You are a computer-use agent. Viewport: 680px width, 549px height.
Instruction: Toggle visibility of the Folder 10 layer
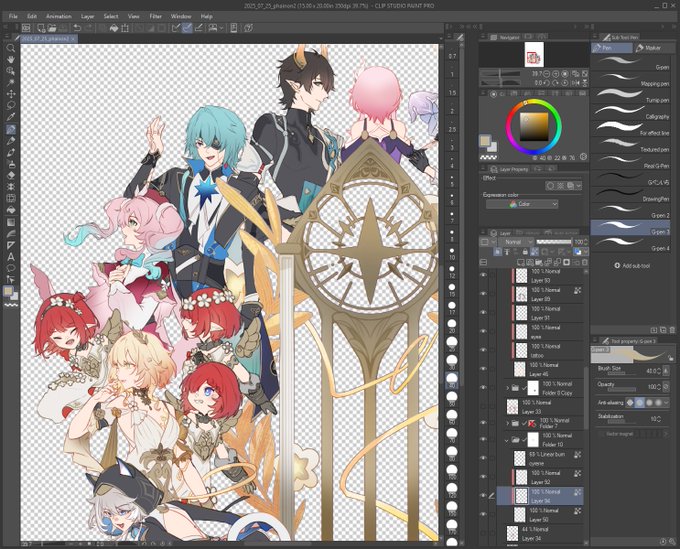tap(483, 439)
